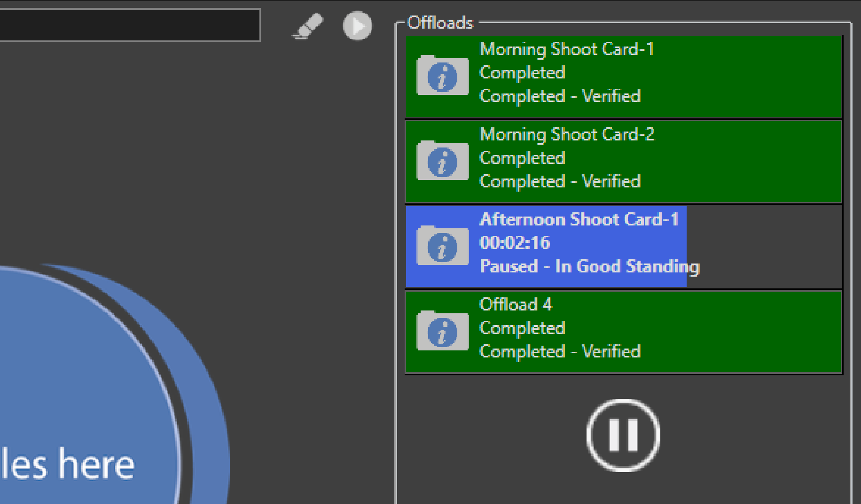Click the circular play icon at top

point(357,27)
